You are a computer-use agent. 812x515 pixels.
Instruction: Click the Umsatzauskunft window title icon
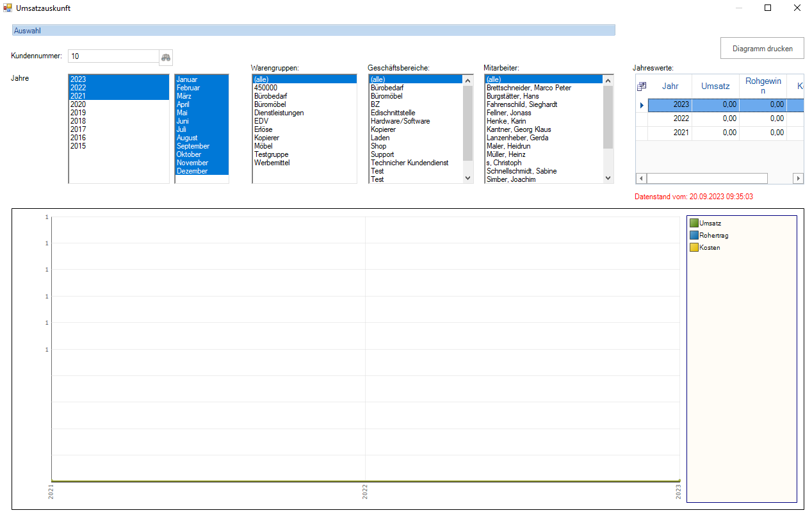[x=8, y=8]
